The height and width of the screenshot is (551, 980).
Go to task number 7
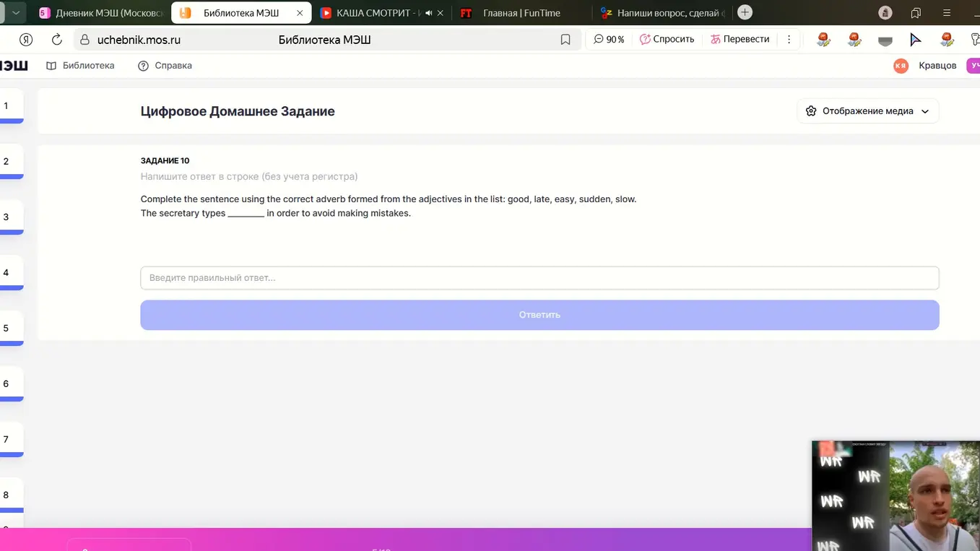point(10,440)
